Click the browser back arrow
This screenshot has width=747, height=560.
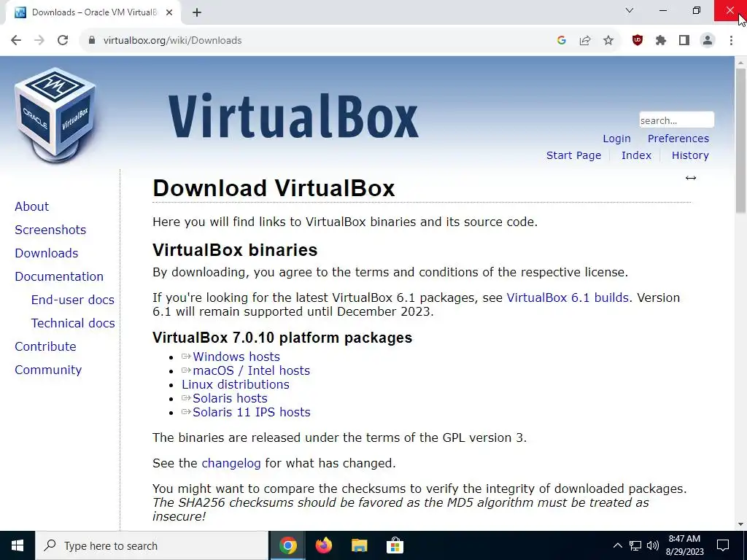[x=16, y=41]
